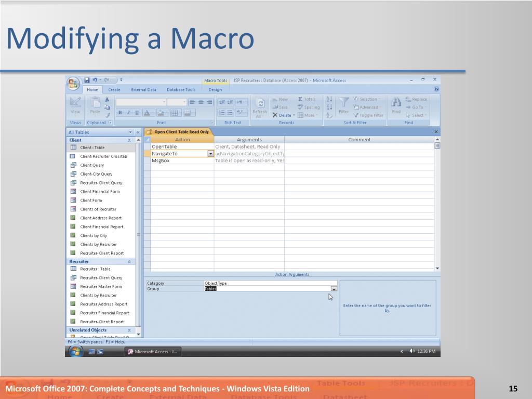Open the font name combo box
532x399 pixels.
coord(141,102)
